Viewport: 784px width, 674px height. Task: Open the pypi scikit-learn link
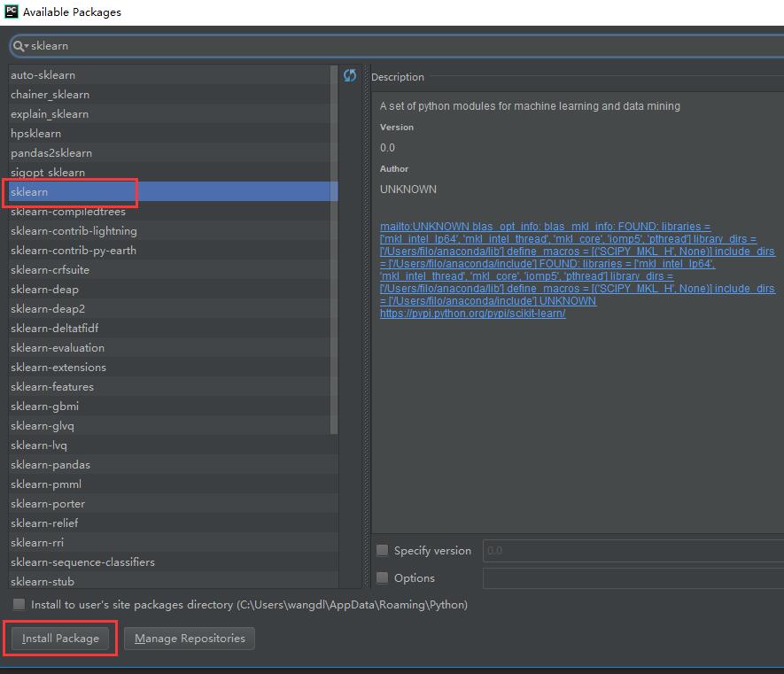coord(472,314)
